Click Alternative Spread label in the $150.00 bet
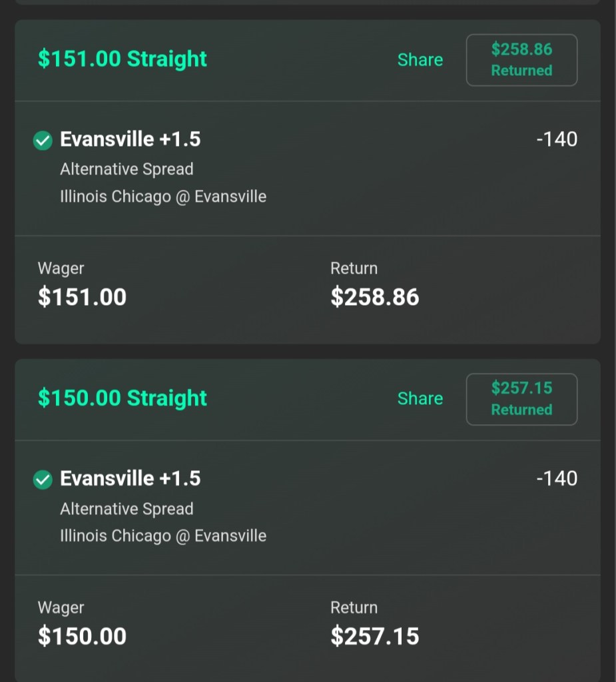616x682 pixels. click(127, 509)
